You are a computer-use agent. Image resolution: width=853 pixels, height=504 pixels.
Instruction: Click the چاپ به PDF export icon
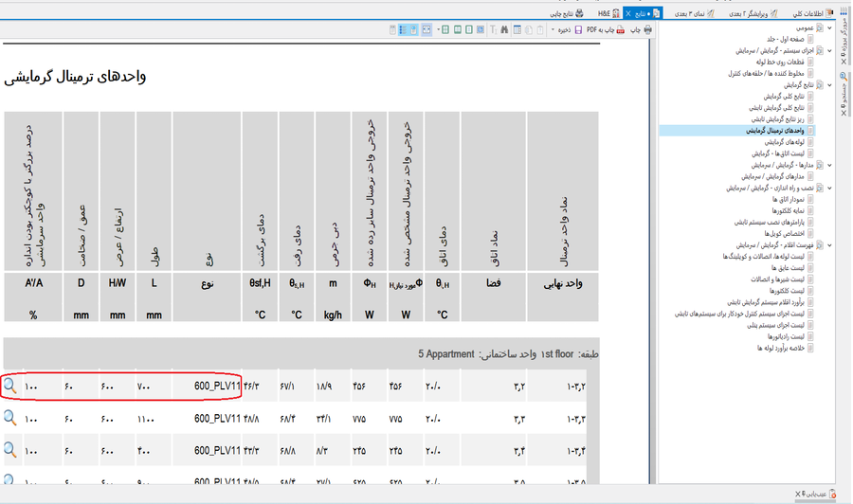click(620, 30)
